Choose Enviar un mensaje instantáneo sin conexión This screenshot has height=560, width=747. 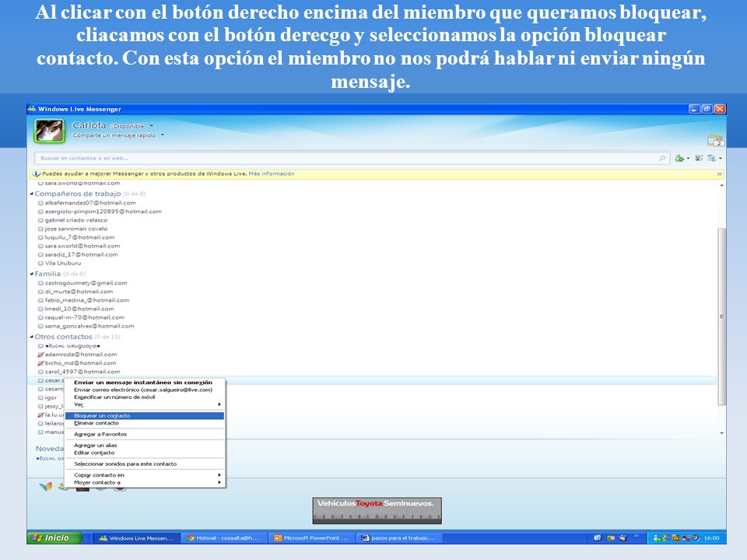145,383
